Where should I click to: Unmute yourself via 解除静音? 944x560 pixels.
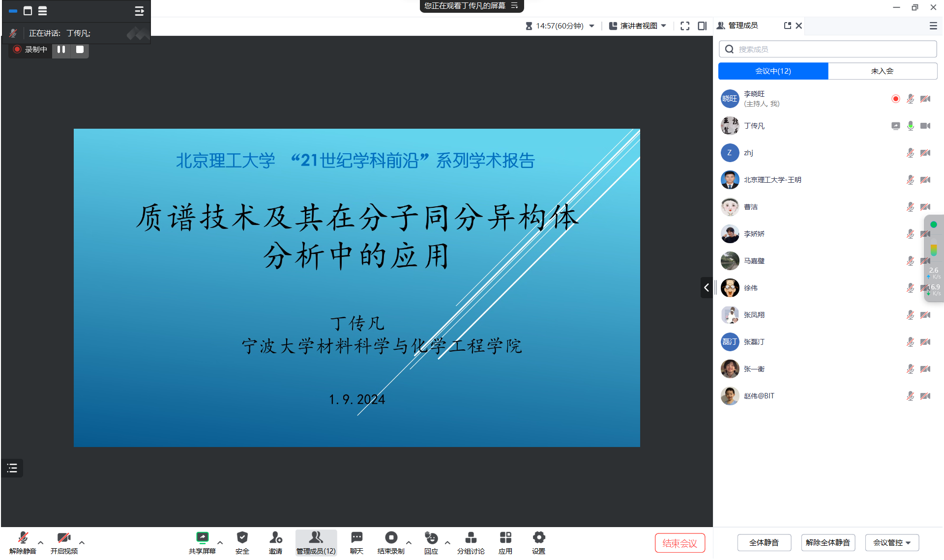(22, 542)
